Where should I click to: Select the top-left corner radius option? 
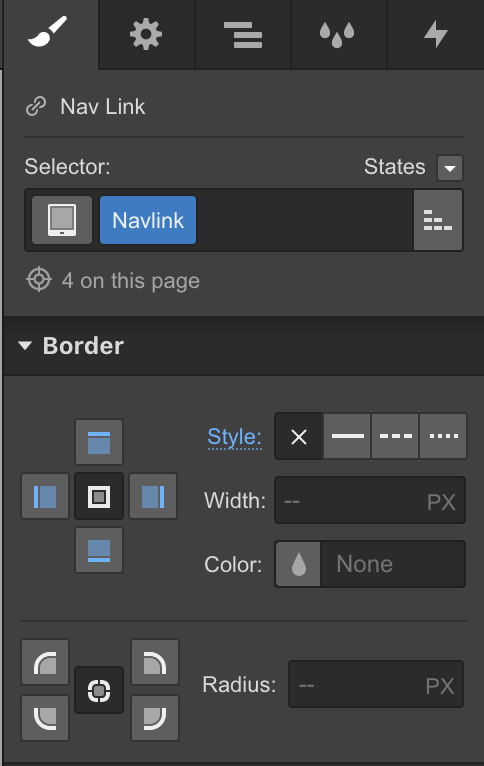point(45,662)
